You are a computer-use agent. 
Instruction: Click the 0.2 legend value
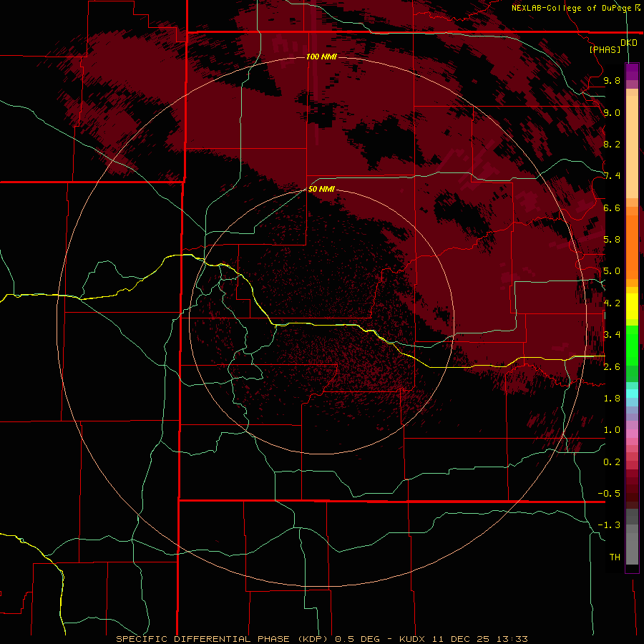(x=612, y=462)
